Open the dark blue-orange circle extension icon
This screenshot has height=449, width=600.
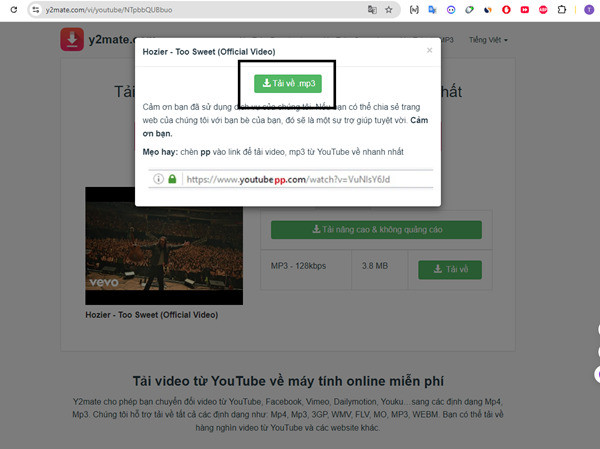click(488, 10)
